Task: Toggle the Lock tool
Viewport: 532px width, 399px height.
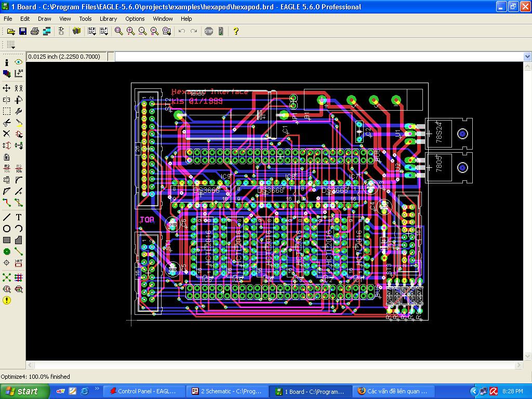Action: tap(7, 157)
